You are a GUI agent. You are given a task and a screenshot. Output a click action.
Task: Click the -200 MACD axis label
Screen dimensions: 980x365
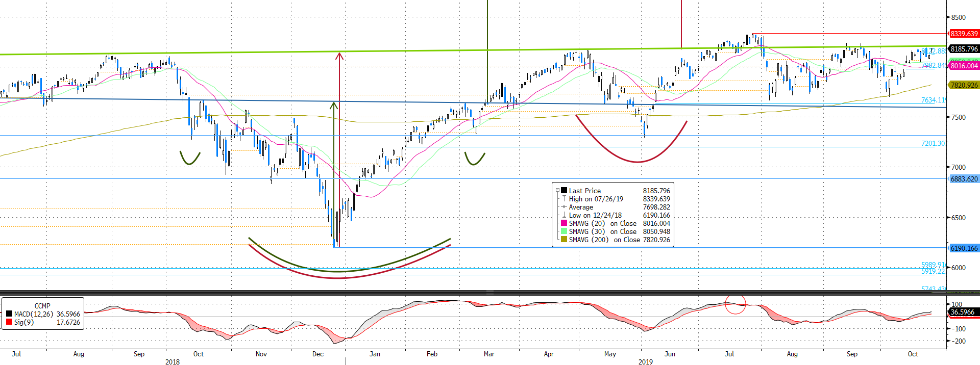click(959, 341)
